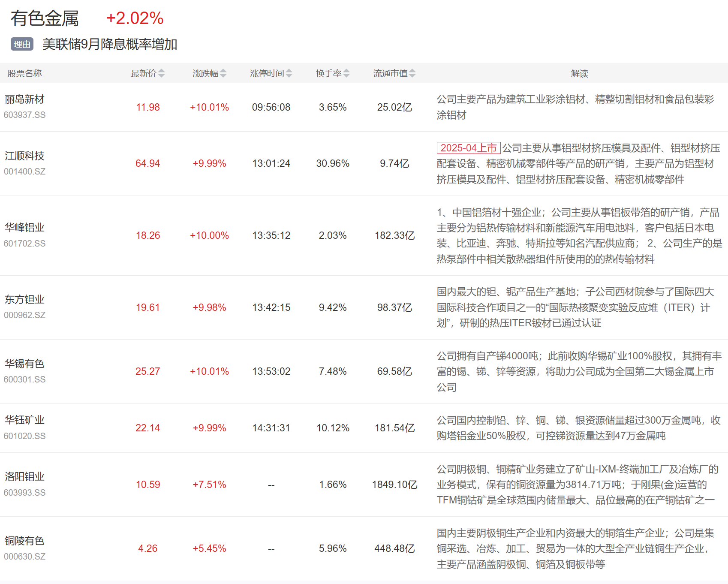Screen dimensions: 728x584
Task: Open stock 东方钽业
Action: click(24, 299)
